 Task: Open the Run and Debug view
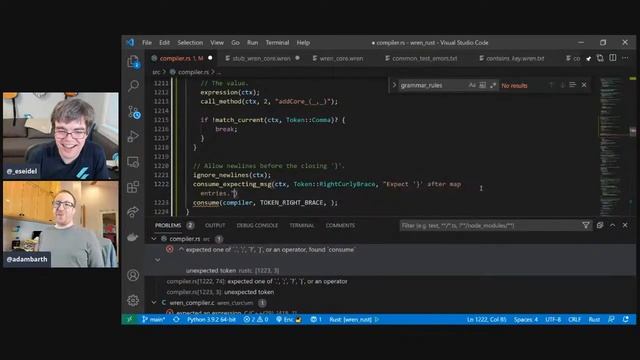[133, 136]
